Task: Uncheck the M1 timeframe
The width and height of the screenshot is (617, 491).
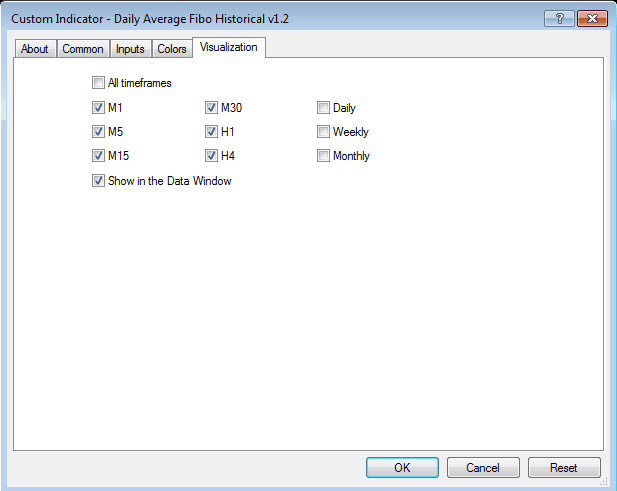Action: [98, 107]
